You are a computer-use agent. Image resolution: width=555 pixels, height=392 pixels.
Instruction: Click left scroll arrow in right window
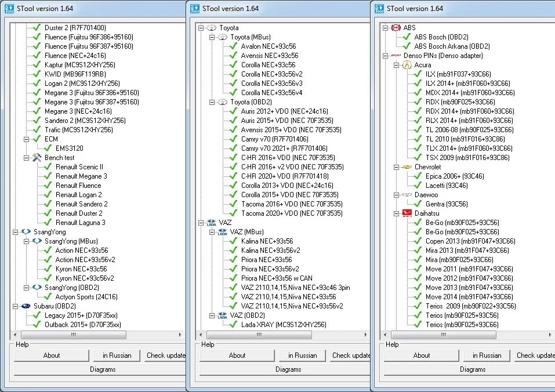click(x=385, y=335)
